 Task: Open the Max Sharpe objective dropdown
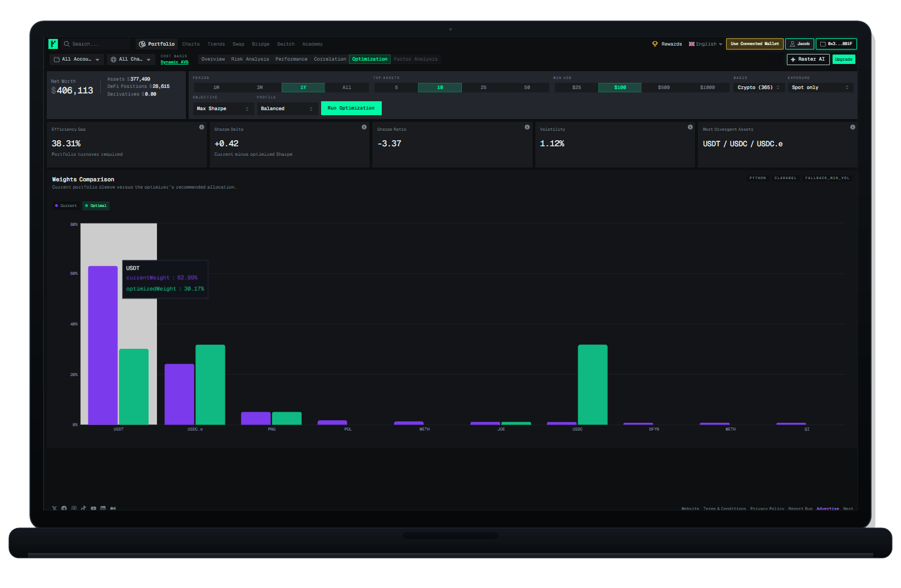point(223,108)
